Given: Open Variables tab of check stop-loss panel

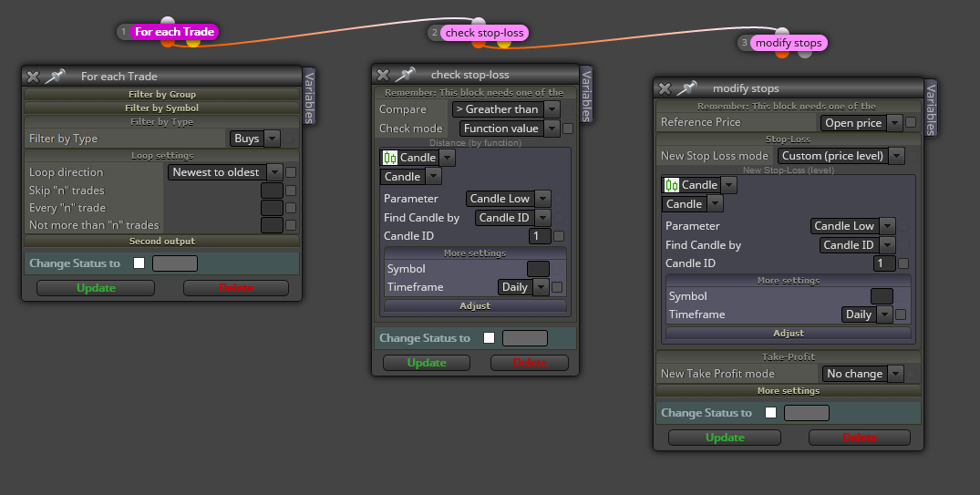Looking at the screenshot, I should pos(586,95).
